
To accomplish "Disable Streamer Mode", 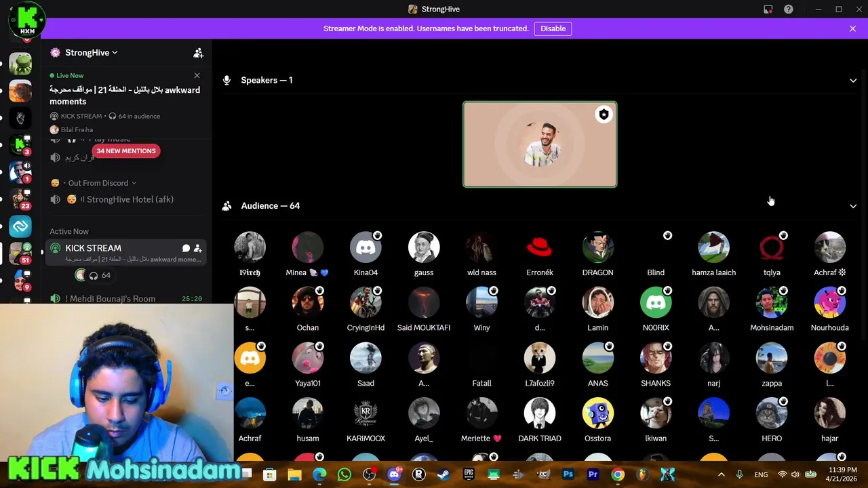I will coord(553,28).
